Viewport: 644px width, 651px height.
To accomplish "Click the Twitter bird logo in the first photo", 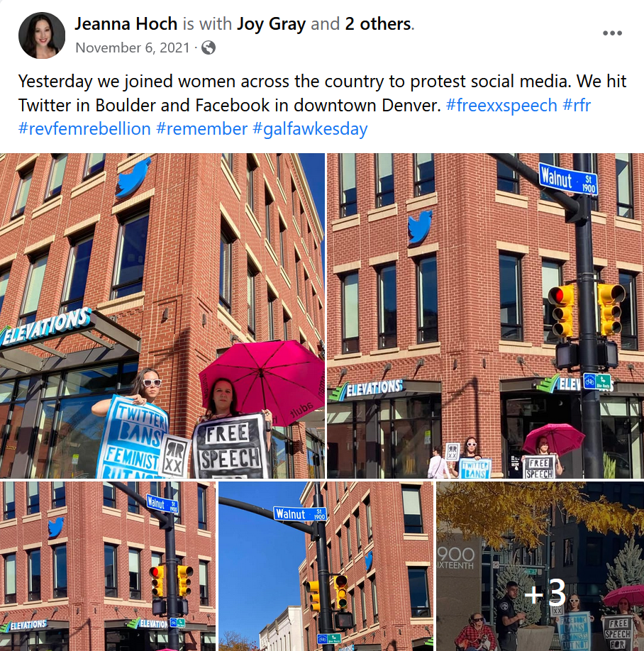I will [133, 177].
